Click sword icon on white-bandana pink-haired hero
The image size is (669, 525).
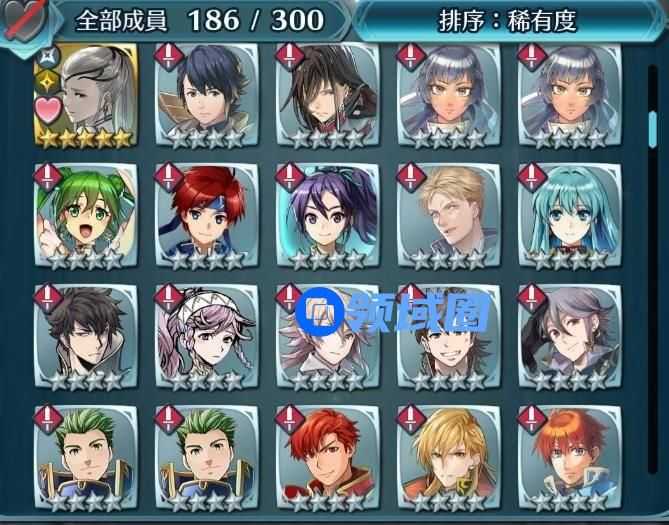[x=169, y=298]
